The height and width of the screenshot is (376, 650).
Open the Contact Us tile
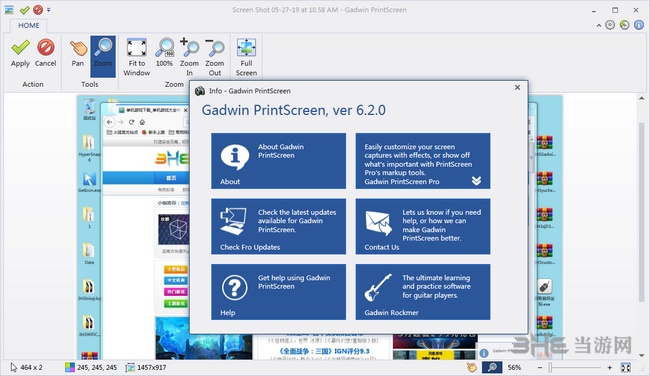423,226
